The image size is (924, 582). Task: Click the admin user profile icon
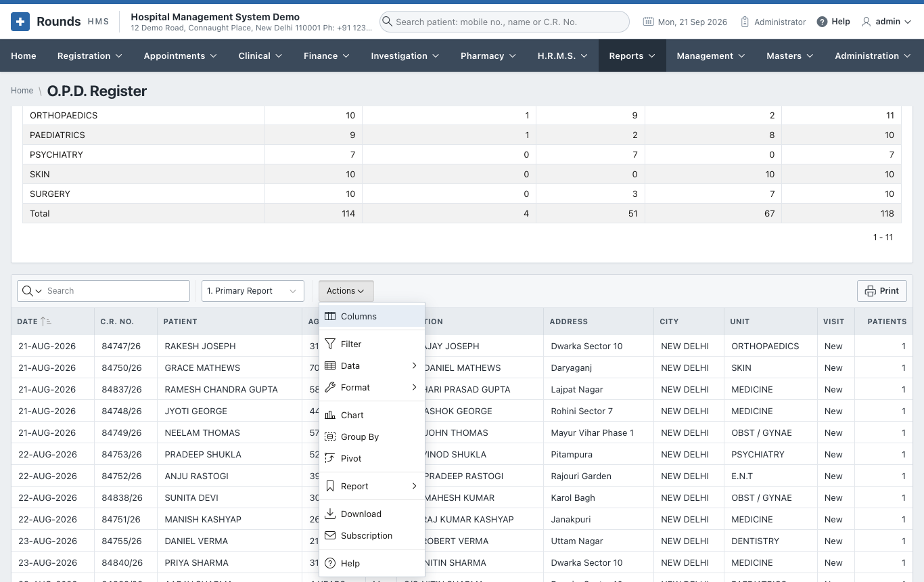pos(867,22)
